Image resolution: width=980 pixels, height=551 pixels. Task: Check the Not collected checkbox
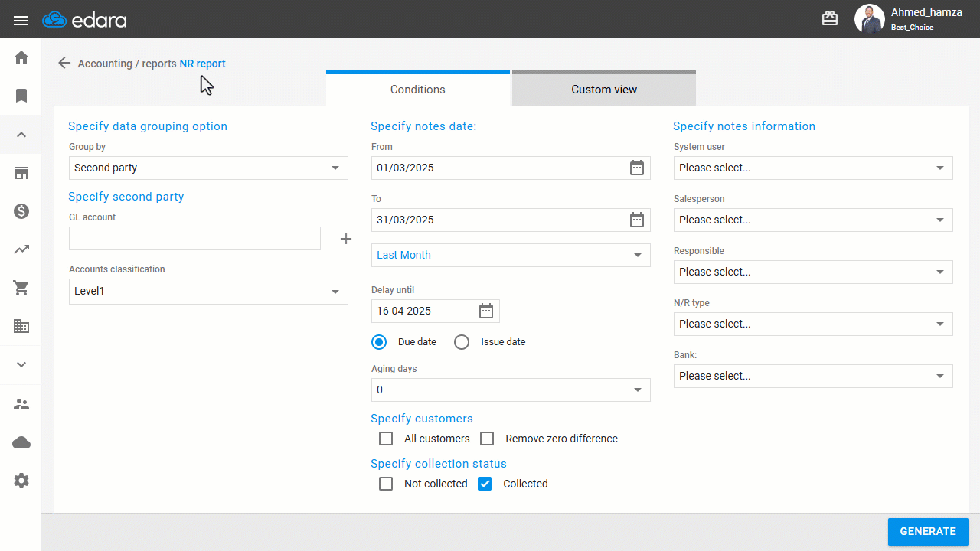point(386,484)
